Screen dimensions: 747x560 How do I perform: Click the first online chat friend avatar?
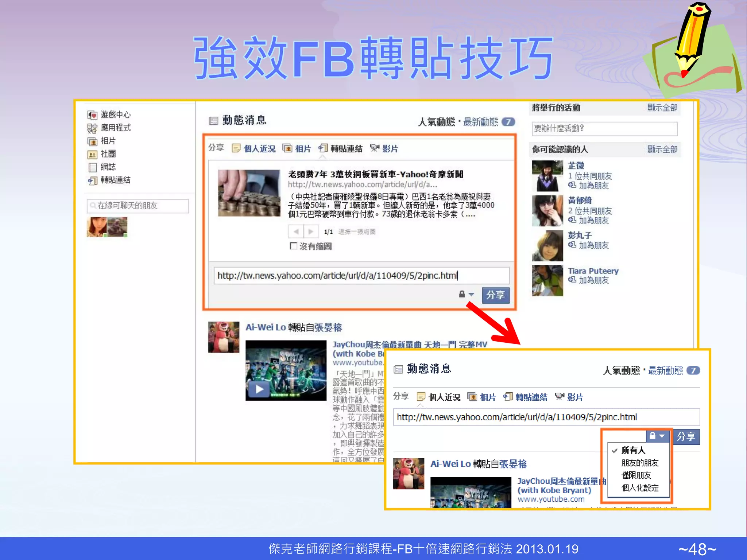coord(97,227)
